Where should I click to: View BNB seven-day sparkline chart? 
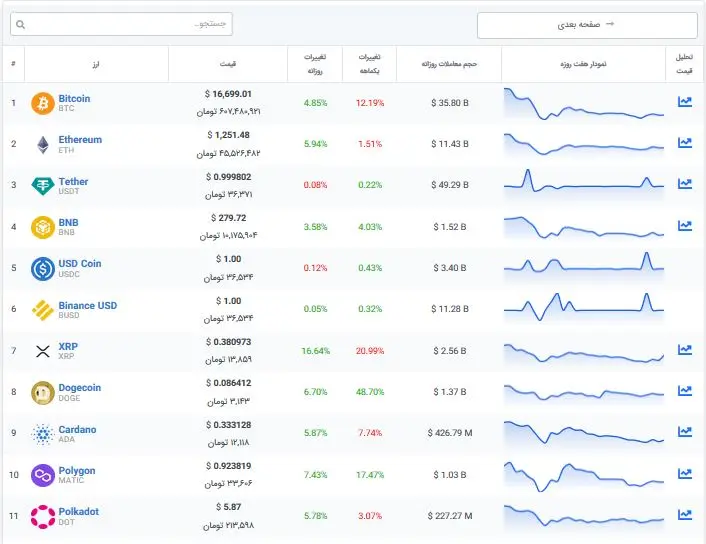point(584,227)
